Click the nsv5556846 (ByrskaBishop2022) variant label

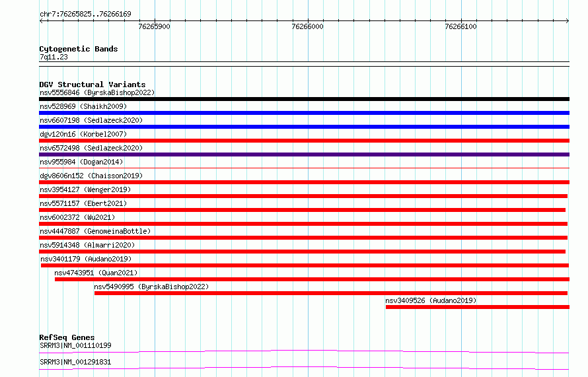97,92
